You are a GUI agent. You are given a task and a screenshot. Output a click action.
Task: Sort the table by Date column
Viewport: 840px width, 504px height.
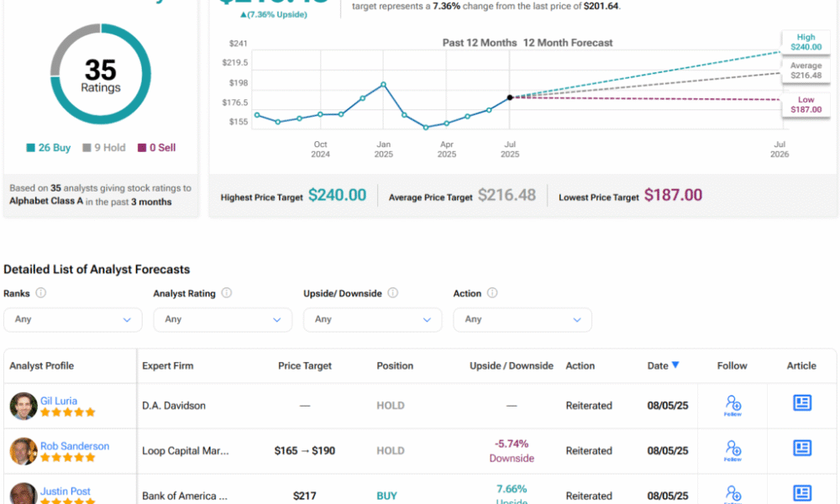[x=663, y=365]
